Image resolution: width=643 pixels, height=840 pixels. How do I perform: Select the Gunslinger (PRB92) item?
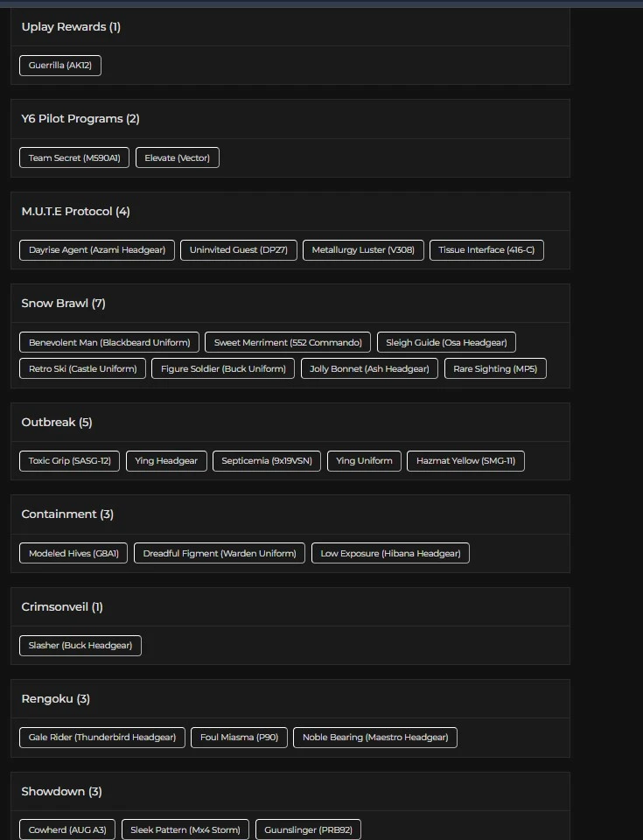308,829
